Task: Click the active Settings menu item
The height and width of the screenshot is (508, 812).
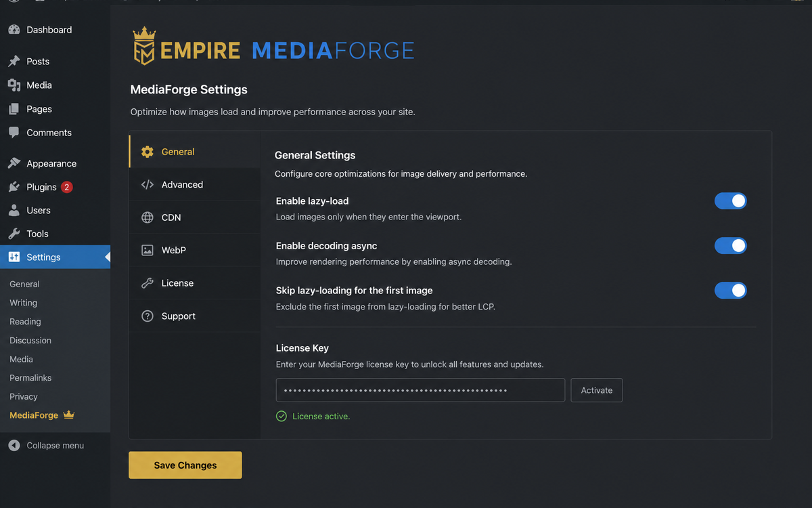Action: 55,257
